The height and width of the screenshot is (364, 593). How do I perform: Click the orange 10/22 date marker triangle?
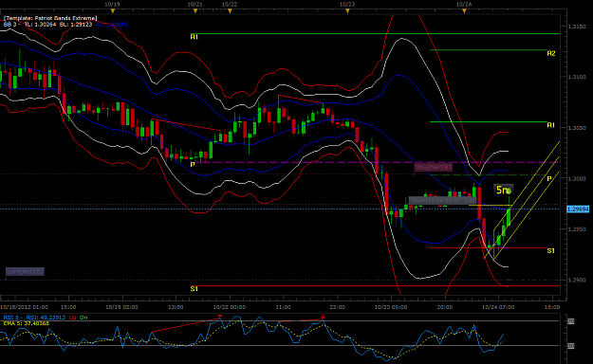[230, 11]
